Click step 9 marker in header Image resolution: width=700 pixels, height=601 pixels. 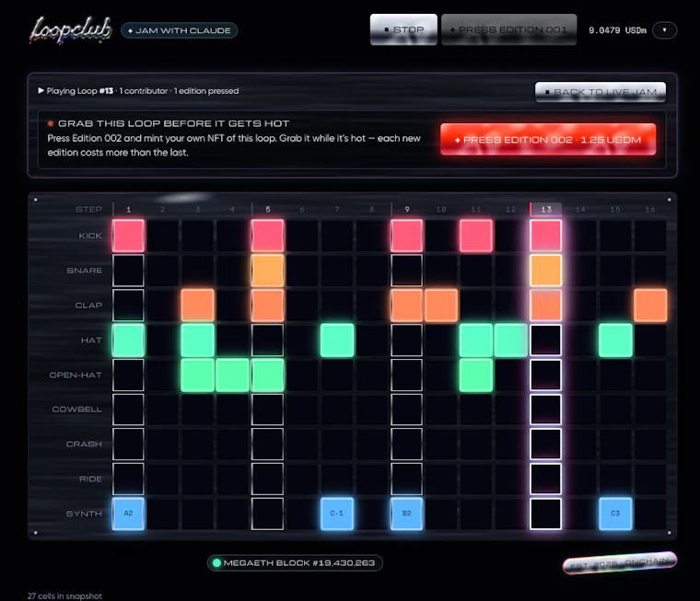point(407,209)
